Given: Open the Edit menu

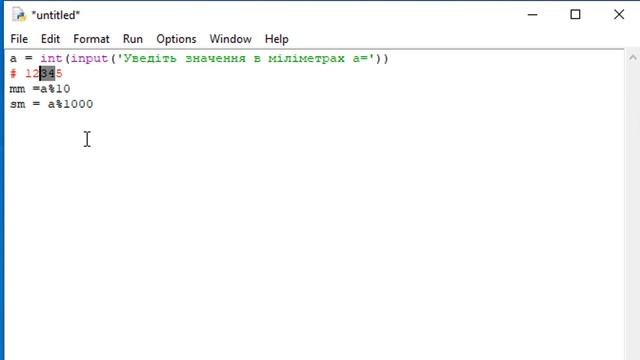Looking at the screenshot, I should pos(50,39).
